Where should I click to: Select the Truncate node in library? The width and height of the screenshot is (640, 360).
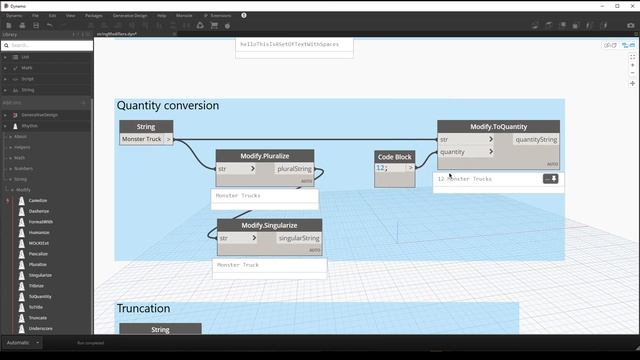coord(38,318)
